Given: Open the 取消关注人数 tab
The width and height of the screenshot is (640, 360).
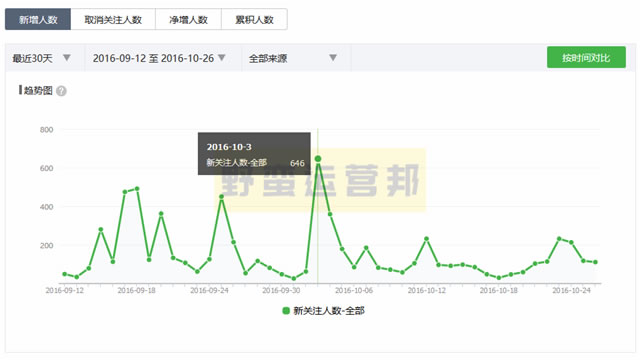Looking at the screenshot, I should tap(113, 19).
